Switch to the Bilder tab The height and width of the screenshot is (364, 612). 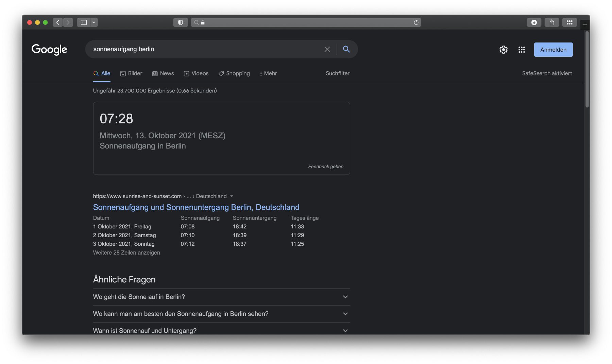pyautogui.click(x=131, y=73)
